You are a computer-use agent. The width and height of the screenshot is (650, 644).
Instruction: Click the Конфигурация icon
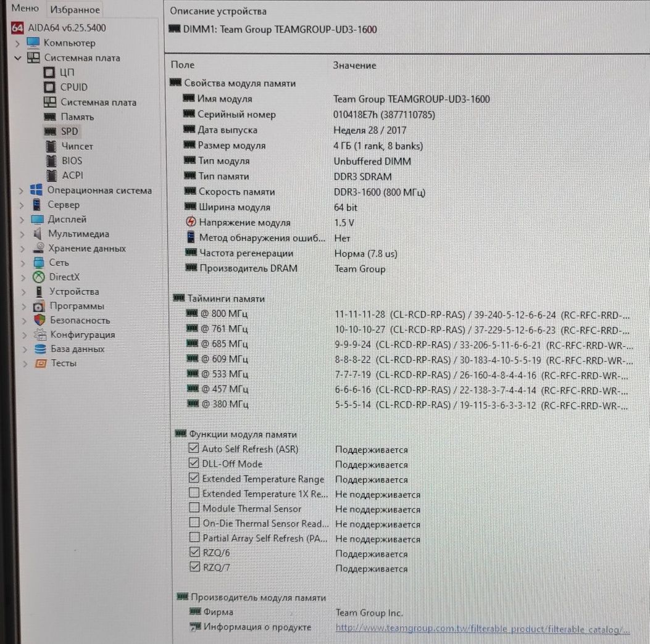coord(40,334)
